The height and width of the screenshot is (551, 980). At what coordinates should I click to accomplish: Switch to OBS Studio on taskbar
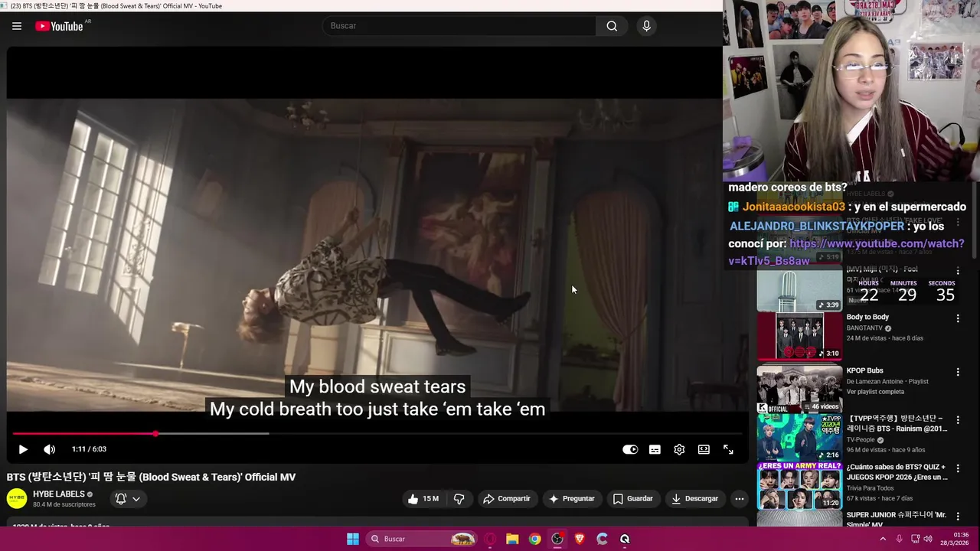(x=557, y=539)
